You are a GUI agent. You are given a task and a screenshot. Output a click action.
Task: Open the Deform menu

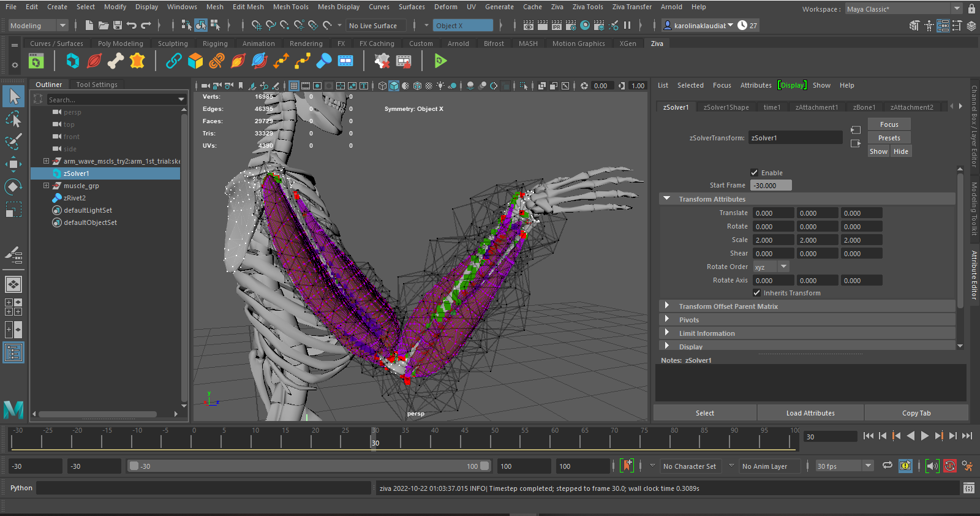(446, 7)
